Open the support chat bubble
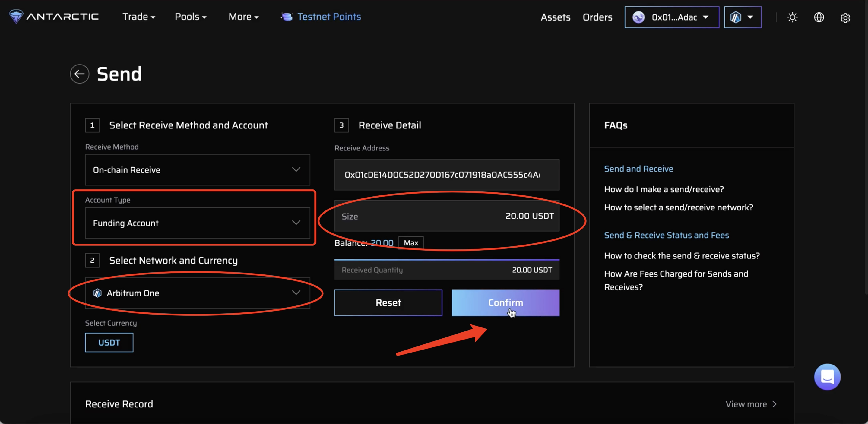Viewport: 868px width, 424px height. click(x=827, y=377)
